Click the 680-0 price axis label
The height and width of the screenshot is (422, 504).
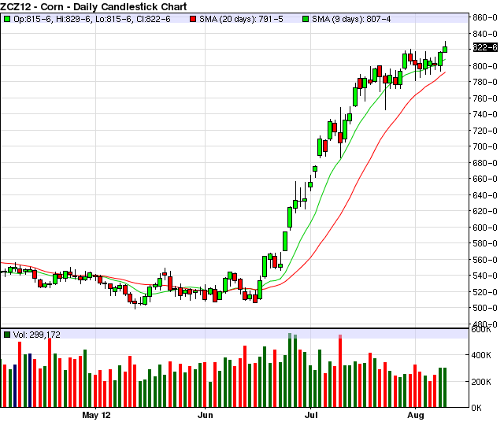pos(485,163)
